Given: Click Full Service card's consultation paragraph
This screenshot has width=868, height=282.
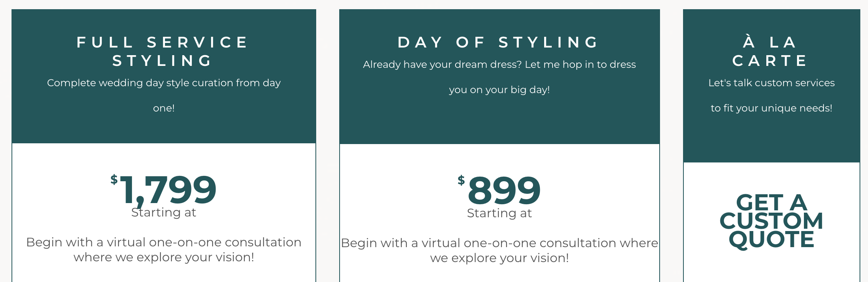Looking at the screenshot, I should tap(164, 249).
